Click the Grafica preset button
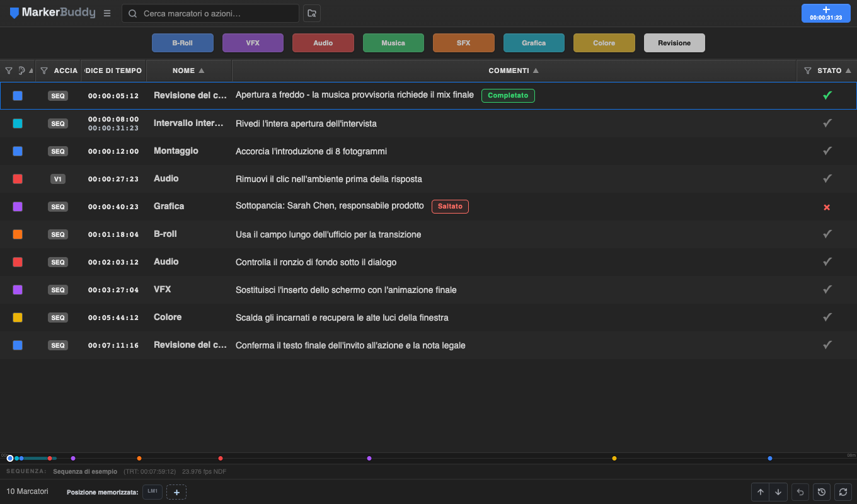 (x=534, y=43)
